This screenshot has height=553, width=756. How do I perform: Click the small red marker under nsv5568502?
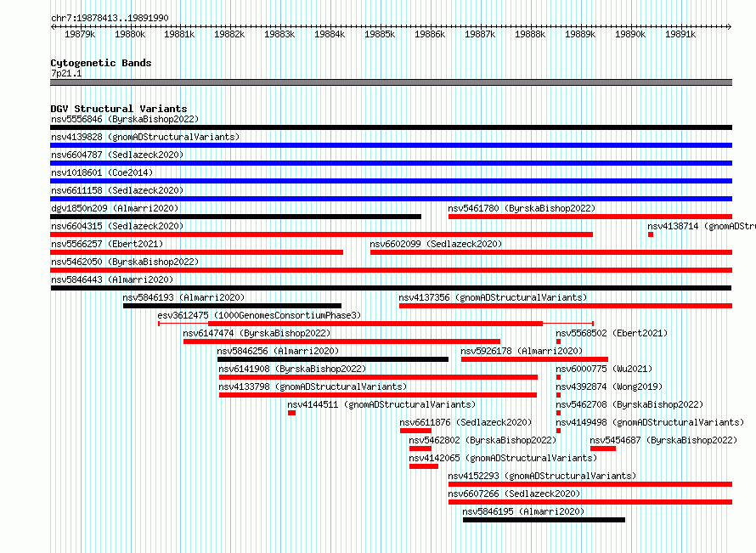tap(558, 341)
